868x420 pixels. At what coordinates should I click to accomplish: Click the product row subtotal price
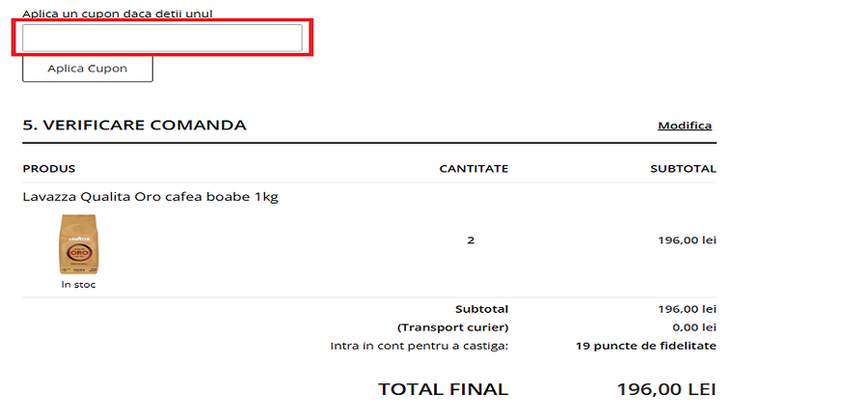[687, 240]
